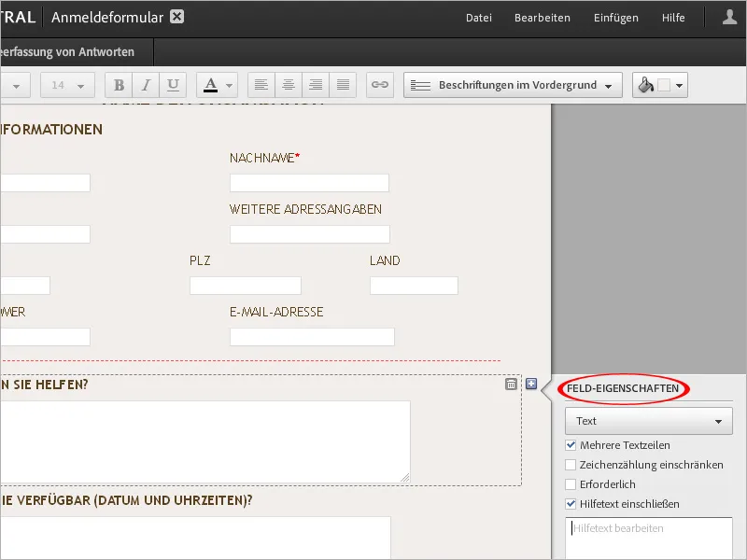Toggle bold formatting in the toolbar

click(x=119, y=85)
